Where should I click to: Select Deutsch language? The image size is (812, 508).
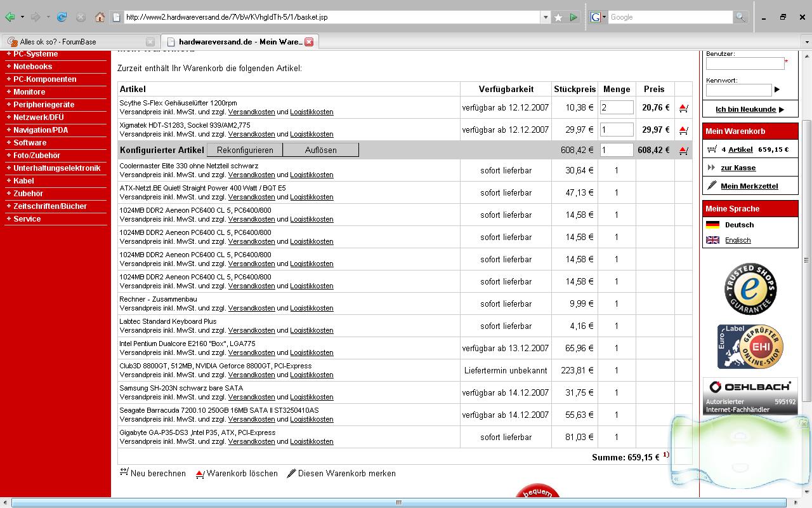pyautogui.click(x=740, y=225)
